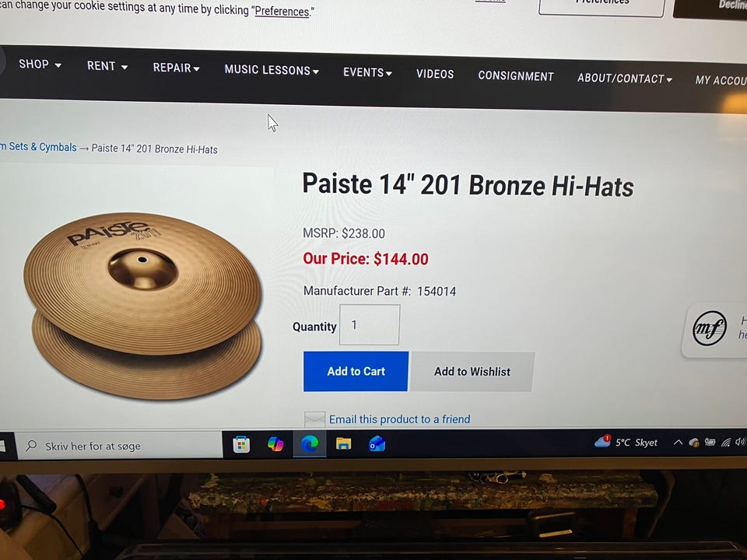Launch the Copilot taskbar icon
This screenshot has height=560, width=747.
tap(275, 445)
